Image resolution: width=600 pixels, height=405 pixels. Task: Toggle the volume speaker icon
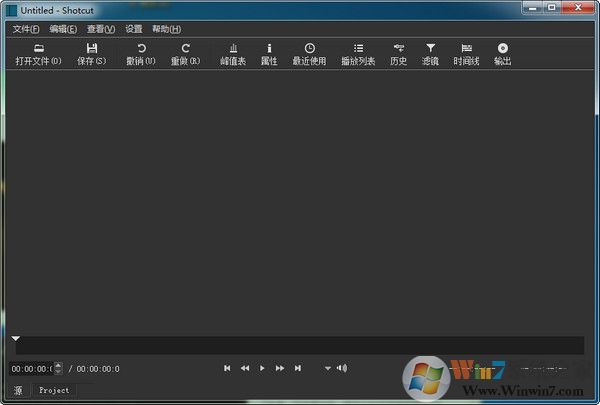pos(342,368)
